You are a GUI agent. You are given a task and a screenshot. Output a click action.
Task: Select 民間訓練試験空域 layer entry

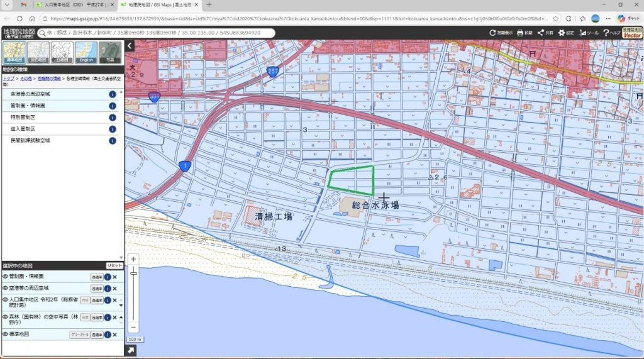pos(60,140)
